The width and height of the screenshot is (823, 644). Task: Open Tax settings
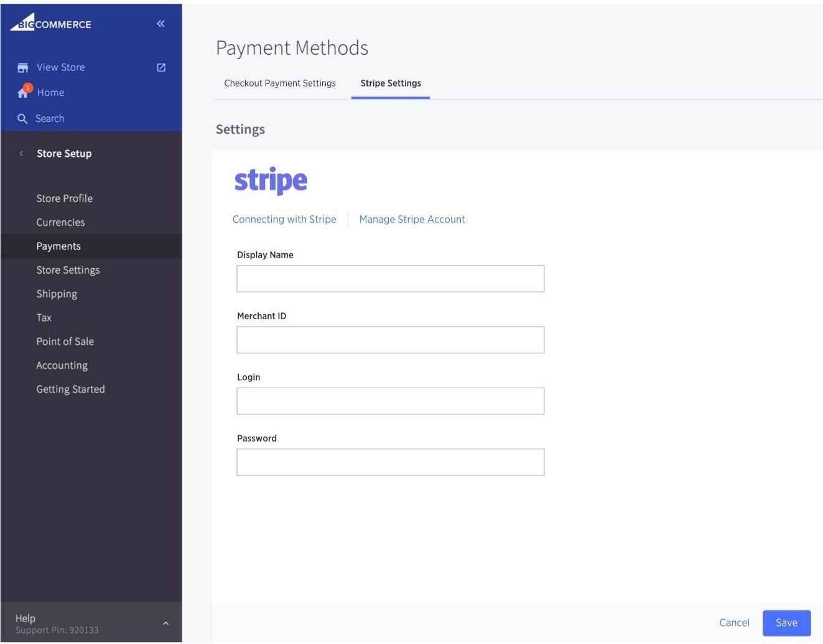coord(44,317)
